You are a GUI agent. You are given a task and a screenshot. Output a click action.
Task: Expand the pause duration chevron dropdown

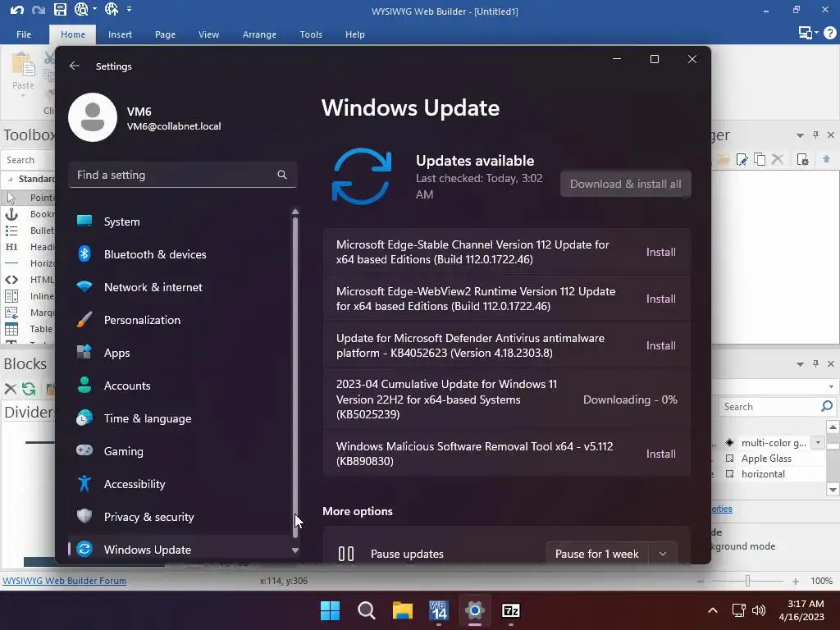click(663, 554)
